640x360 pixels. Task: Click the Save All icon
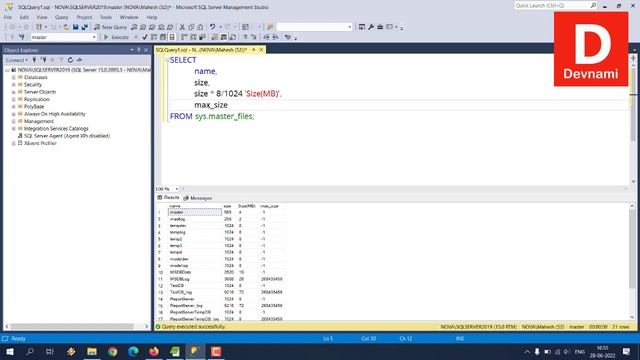pos(84,27)
